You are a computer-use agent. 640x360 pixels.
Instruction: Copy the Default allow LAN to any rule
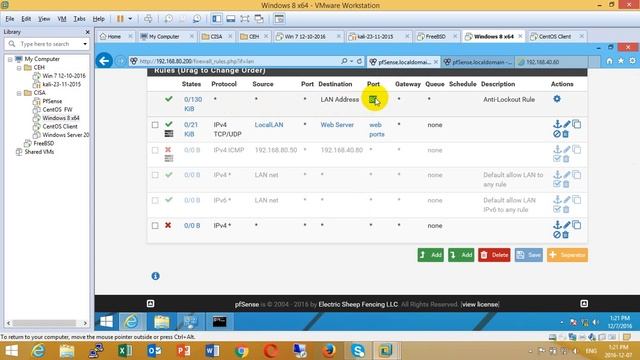click(x=576, y=175)
